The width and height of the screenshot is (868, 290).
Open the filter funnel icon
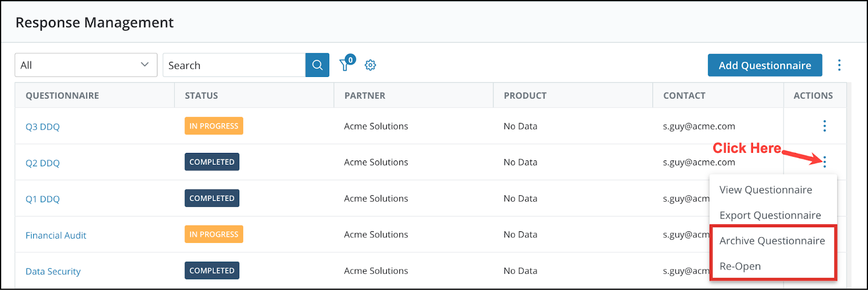(344, 66)
